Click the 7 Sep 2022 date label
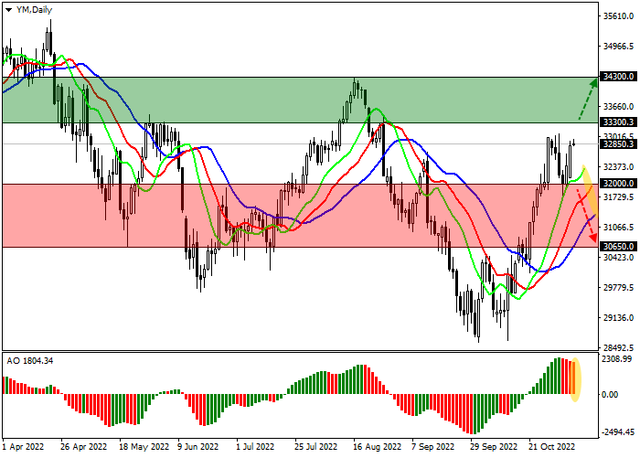Viewport: 640px width, 457px height. (x=433, y=447)
